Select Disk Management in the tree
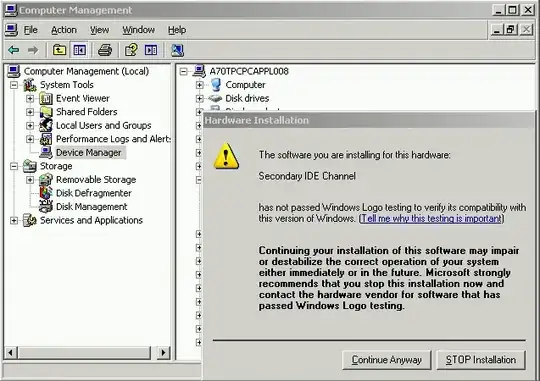Screen dimensions: 540x381 click(x=92, y=207)
